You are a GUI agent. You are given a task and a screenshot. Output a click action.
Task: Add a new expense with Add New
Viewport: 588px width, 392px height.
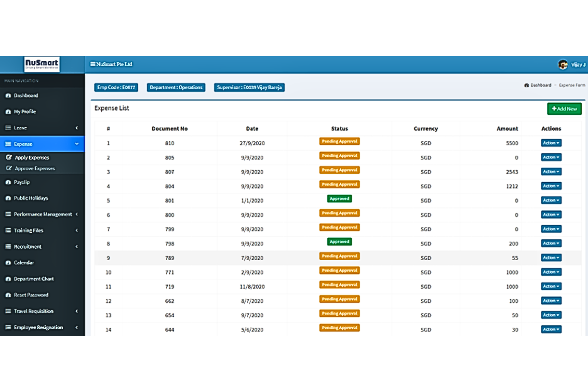(x=564, y=109)
